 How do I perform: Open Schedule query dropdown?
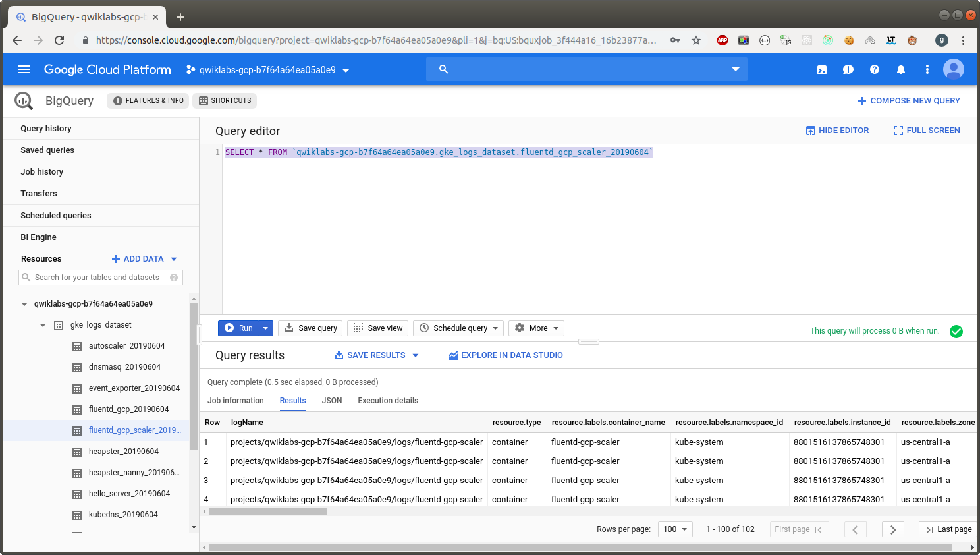click(458, 328)
